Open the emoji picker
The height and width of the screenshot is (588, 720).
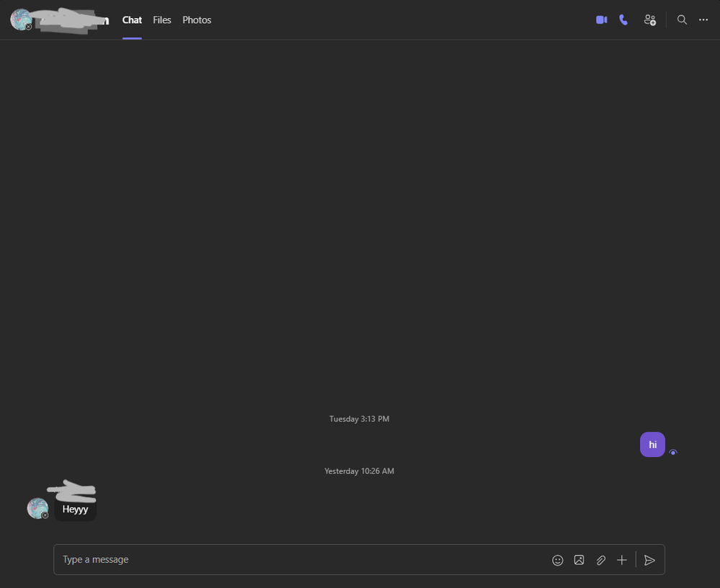557,560
